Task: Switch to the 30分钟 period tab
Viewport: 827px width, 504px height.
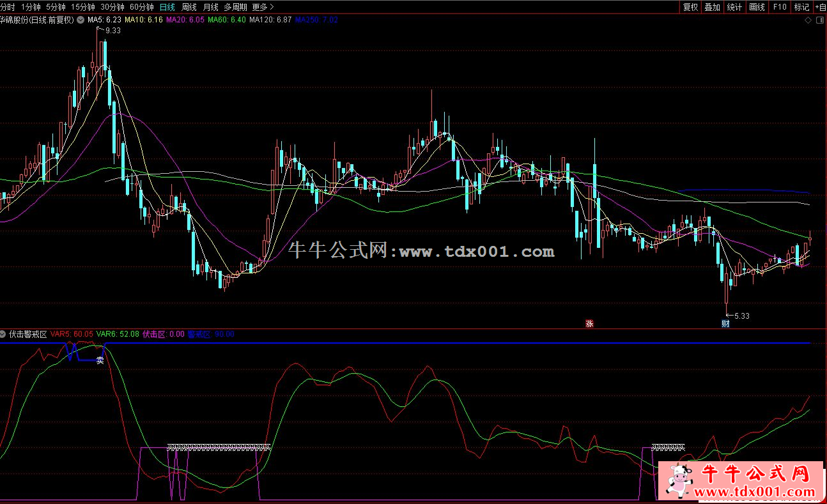Action: coord(112,7)
